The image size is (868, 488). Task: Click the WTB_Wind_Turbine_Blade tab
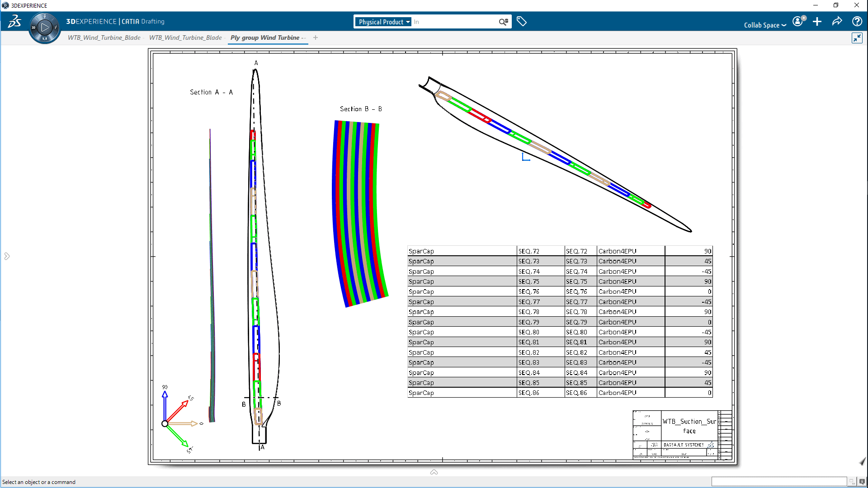pyautogui.click(x=104, y=38)
